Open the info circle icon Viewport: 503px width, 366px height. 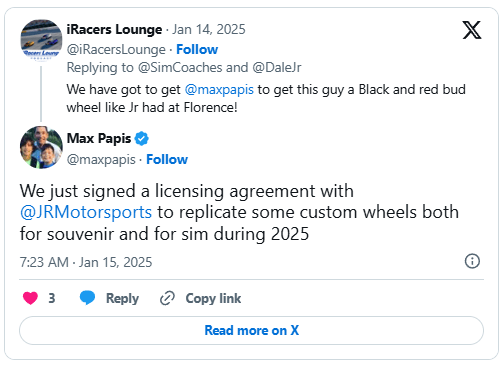pyautogui.click(x=472, y=261)
